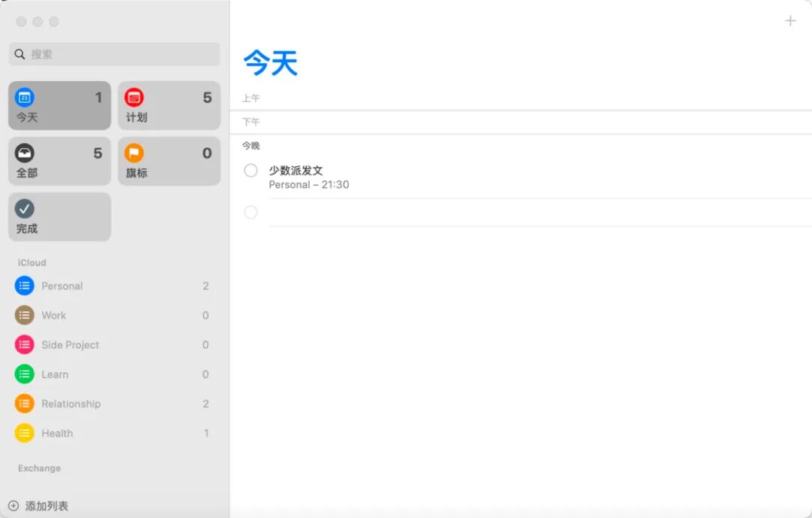Open the 全部 all reminders card
This screenshot has width=812, height=518.
(59, 161)
